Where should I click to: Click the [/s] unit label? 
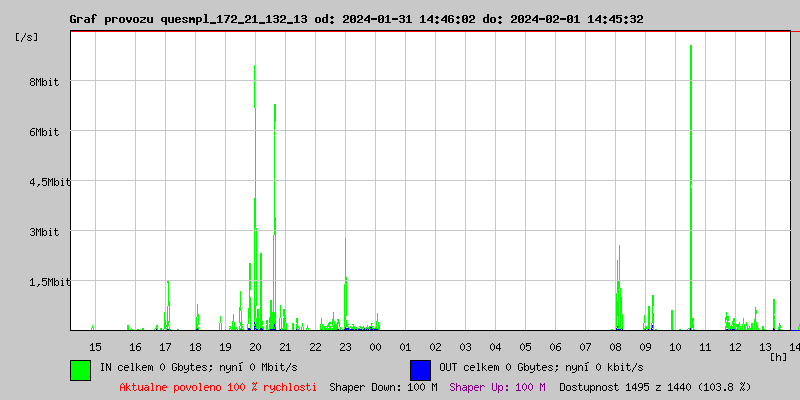[27, 37]
